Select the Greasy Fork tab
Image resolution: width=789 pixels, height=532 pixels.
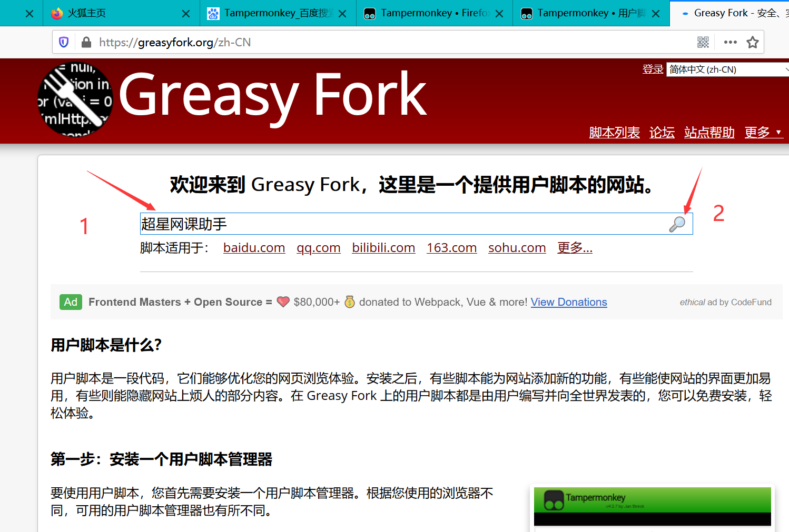tap(729, 13)
